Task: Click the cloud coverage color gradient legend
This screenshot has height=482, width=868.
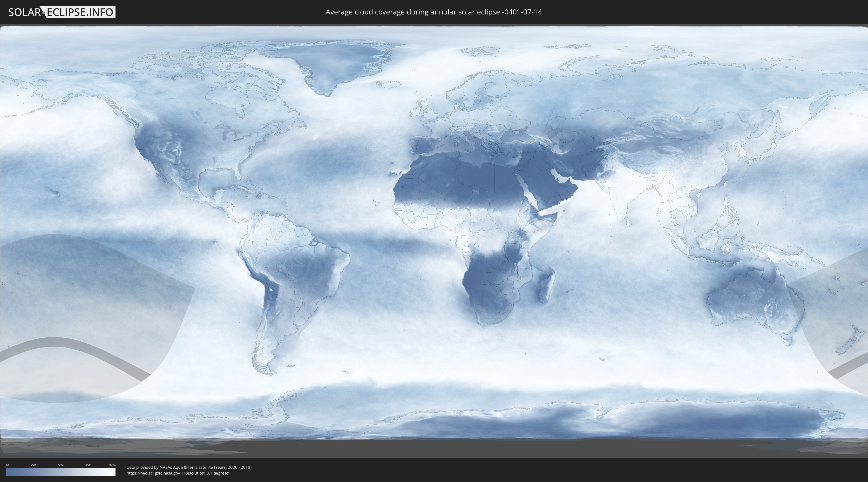Action: click(61, 472)
